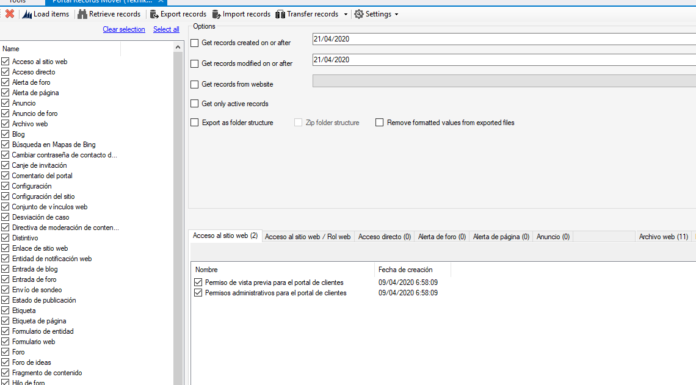Select Conjunto de vínculos web item
This screenshot has width=696, height=385.
tap(50, 207)
